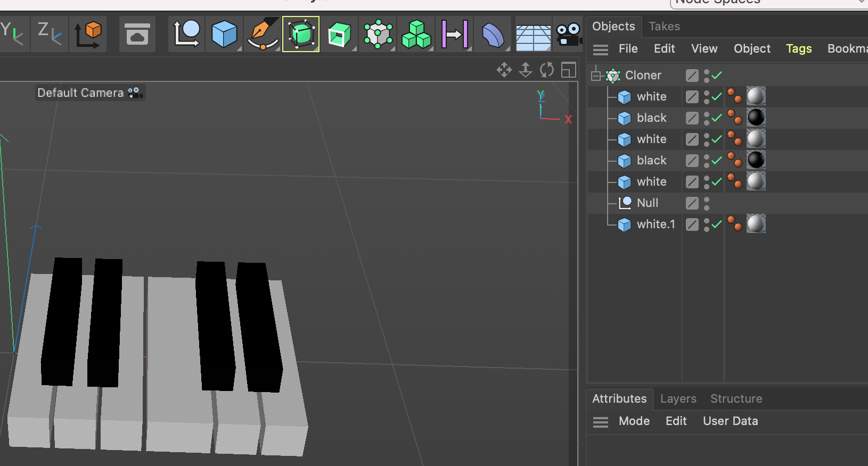
Task: Toggle the Y axis lock icon
Action: pos(12,34)
